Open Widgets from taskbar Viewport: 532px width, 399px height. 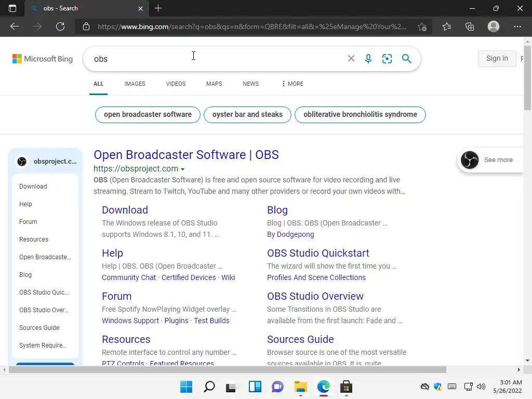[255, 387]
